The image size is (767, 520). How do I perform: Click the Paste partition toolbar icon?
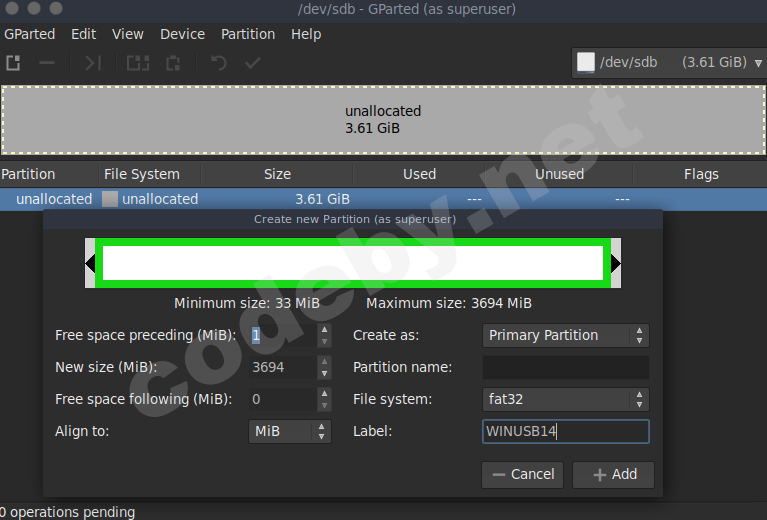pos(173,63)
